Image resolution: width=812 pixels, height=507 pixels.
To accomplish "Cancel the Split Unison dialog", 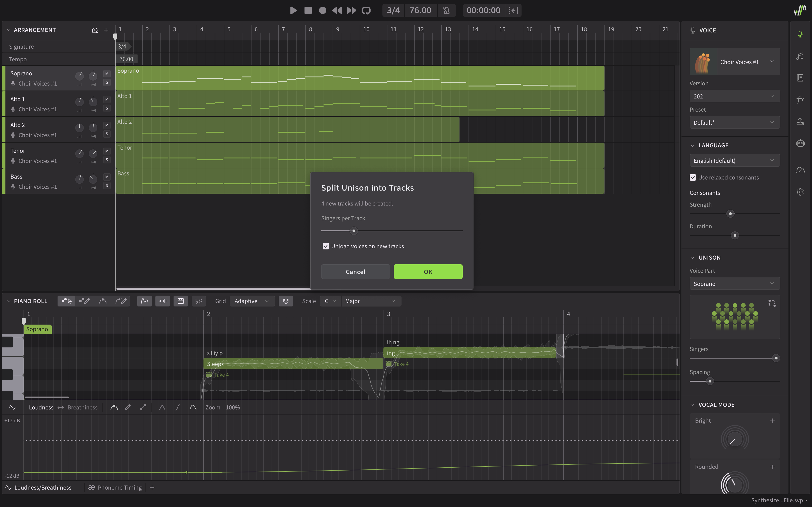I will [355, 272].
